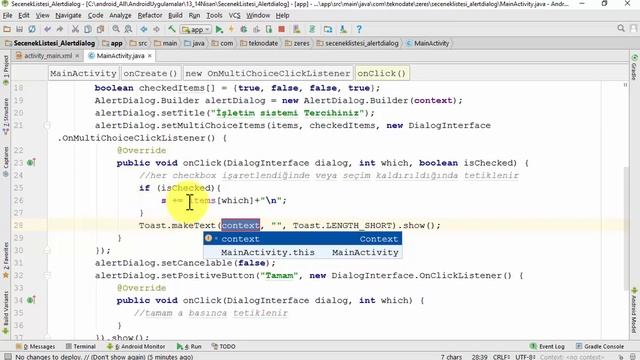640x360 pixels.
Task: Click the onCreate() structure breadcrumb
Action: 151,73
